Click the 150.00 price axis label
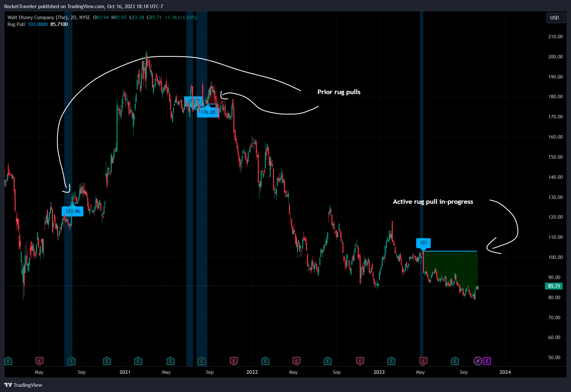The width and height of the screenshot is (571, 392). pos(555,157)
